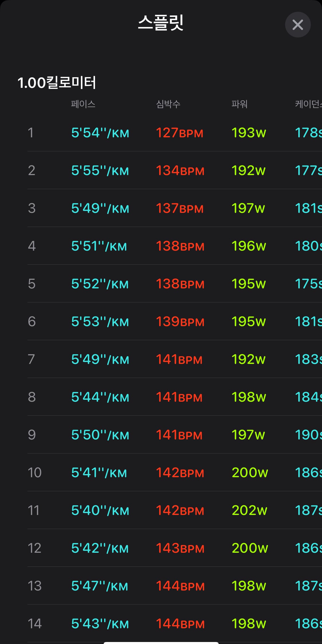Image resolution: width=322 pixels, height=644 pixels.
Task: Tap the 5'55''/KM pace in split 2
Action: pyautogui.click(x=100, y=171)
